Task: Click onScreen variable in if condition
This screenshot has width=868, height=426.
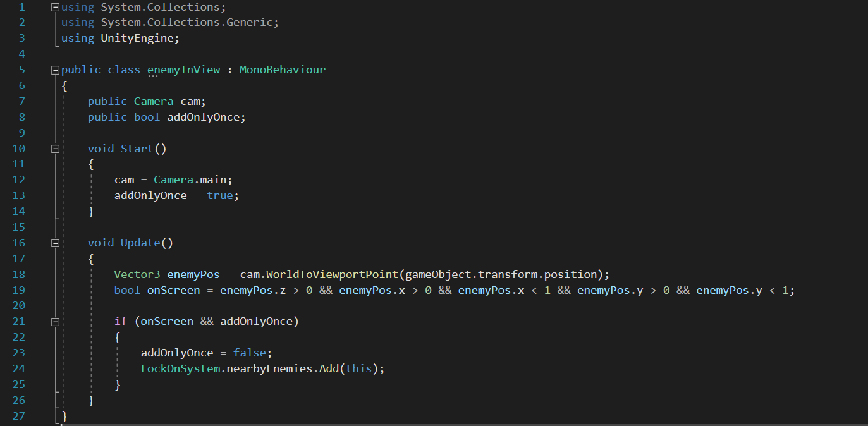Action: (x=167, y=321)
